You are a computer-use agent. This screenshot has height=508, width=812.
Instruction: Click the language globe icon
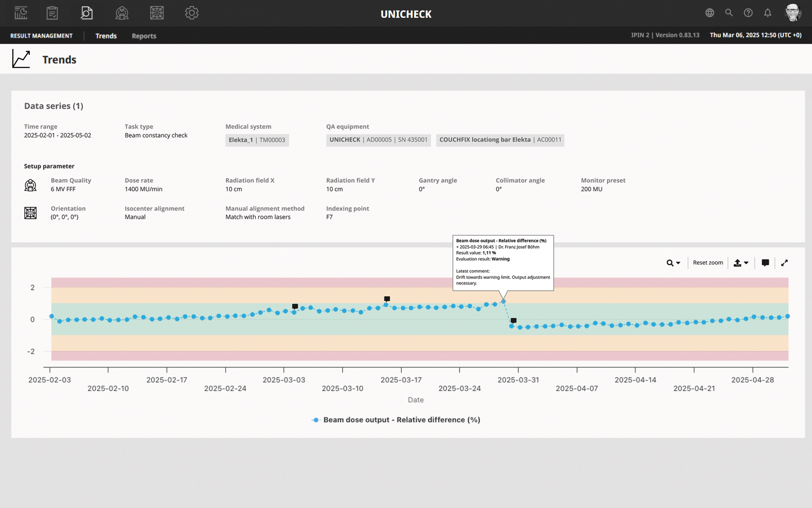point(710,13)
